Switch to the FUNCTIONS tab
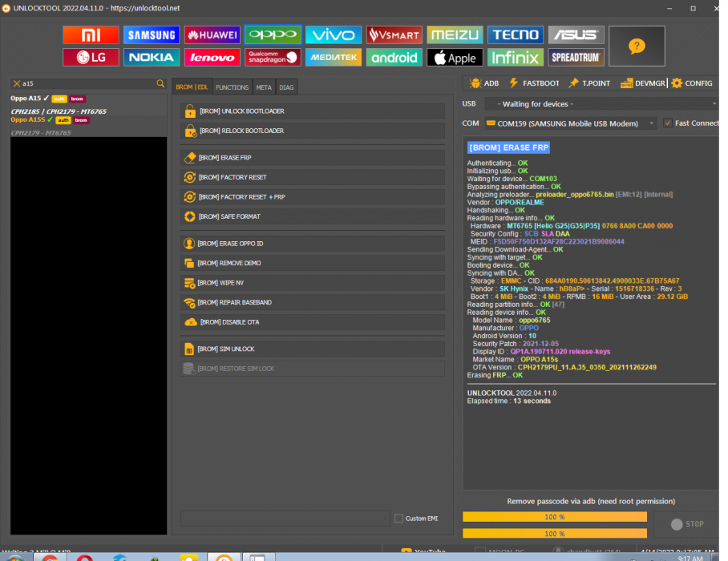 [233, 87]
